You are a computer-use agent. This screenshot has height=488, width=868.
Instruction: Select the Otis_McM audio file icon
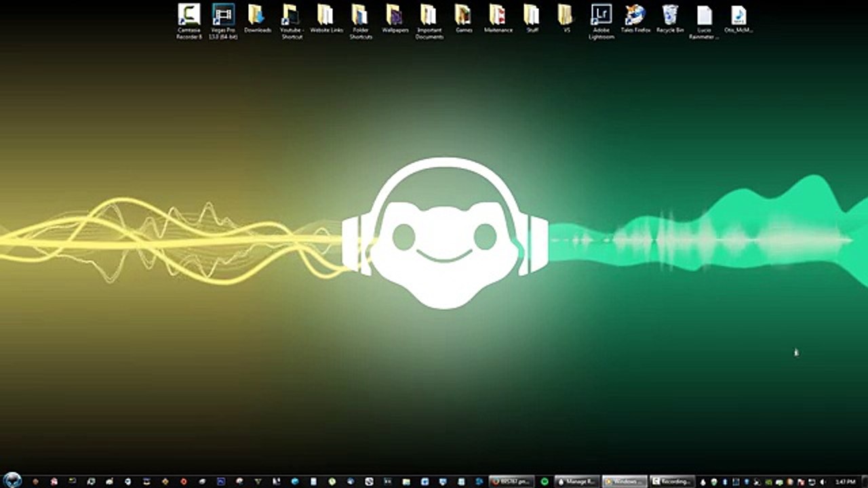tap(738, 18)
